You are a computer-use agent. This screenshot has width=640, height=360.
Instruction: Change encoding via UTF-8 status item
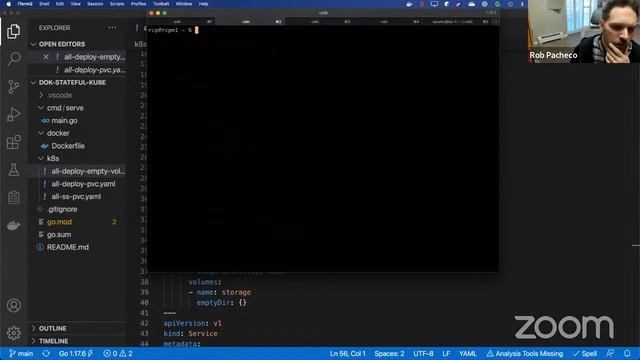pyautogui.click(x=423, y=353)
